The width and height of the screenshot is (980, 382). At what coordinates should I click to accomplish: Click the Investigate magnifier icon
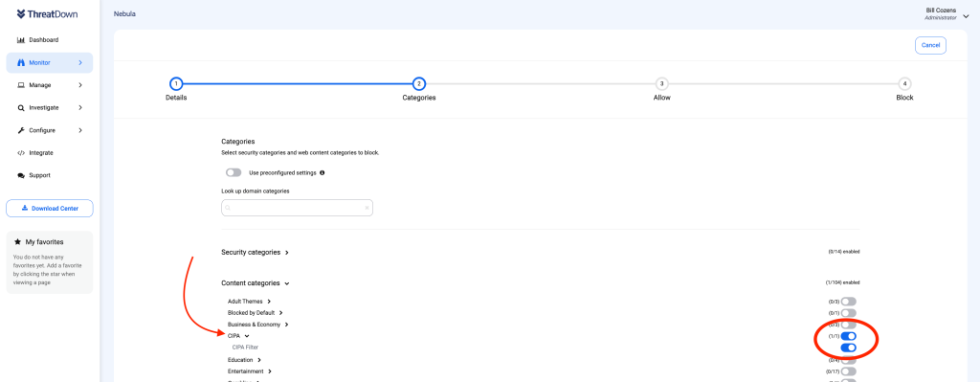pos(21,107)
